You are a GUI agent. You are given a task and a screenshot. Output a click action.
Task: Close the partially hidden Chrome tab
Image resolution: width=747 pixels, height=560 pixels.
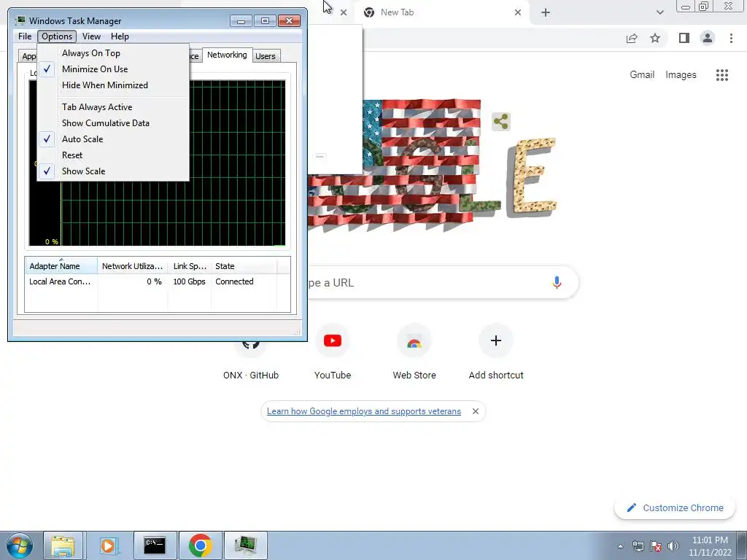pyautogui.click(x=343, y=12)
